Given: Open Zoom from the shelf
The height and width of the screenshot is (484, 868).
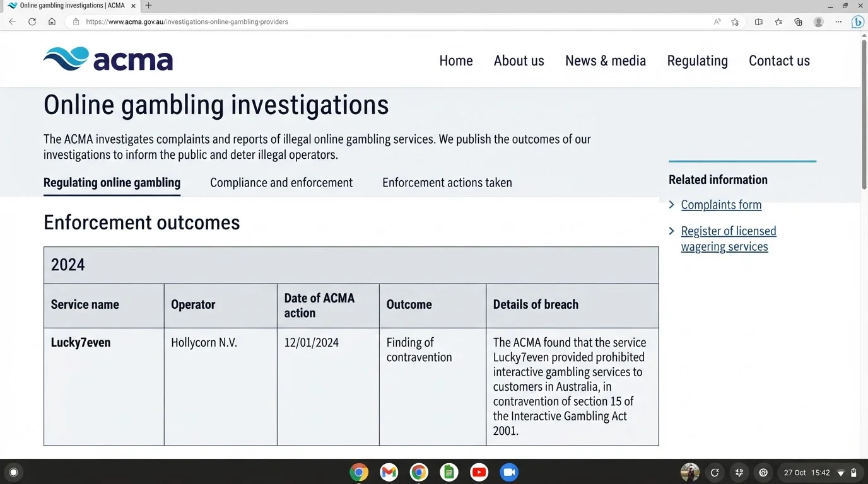Looking at the screenshot, I should click(509, 472).
